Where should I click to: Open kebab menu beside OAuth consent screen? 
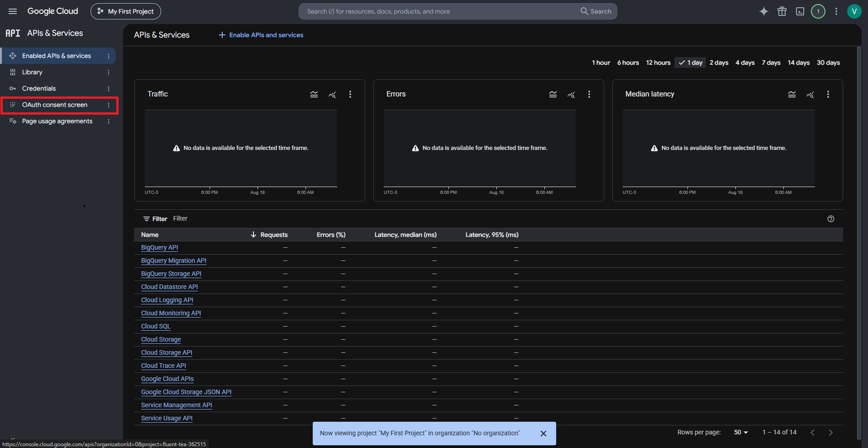(x=109, y=105)
